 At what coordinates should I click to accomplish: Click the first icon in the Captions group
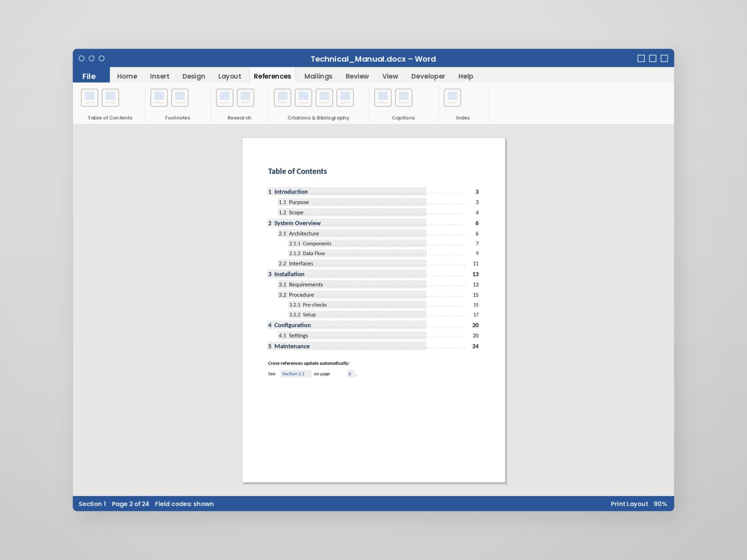tap(383, 98)
